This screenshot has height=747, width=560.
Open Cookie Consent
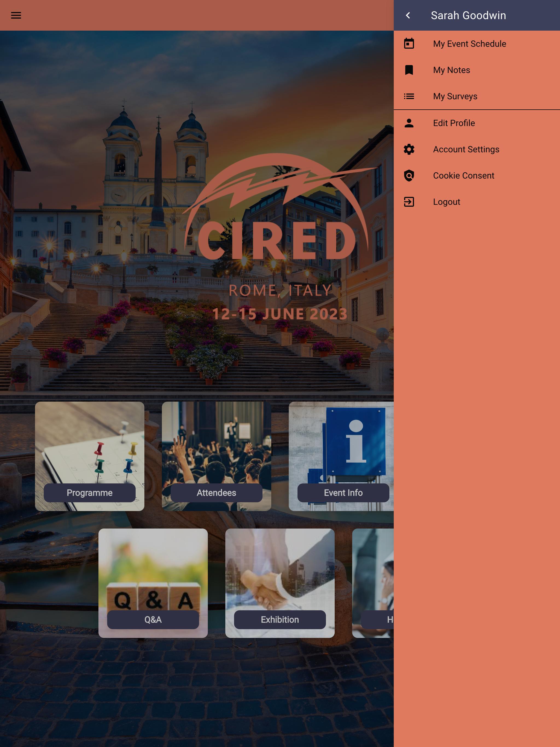[x=477, y=176]
